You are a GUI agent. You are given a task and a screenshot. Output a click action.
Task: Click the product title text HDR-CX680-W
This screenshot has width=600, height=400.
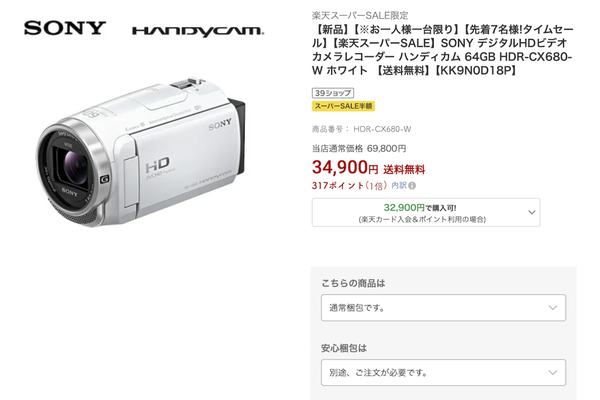(x=442, y=64)
